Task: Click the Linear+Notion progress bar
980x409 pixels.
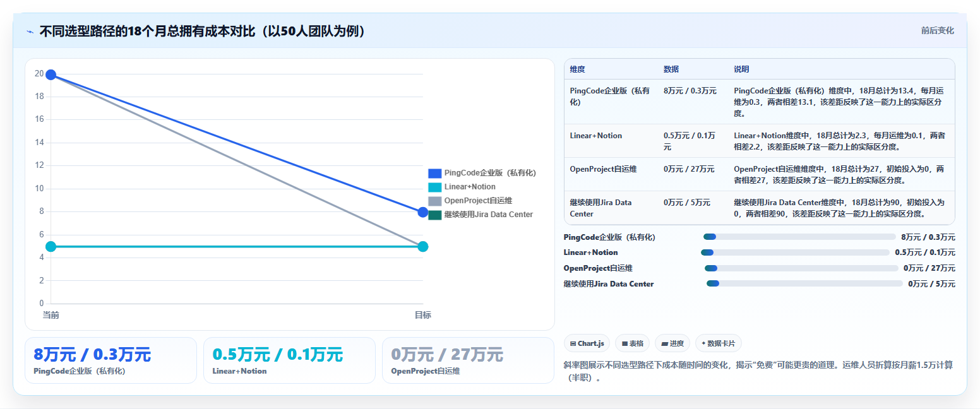Action: (x=795, y=252)
